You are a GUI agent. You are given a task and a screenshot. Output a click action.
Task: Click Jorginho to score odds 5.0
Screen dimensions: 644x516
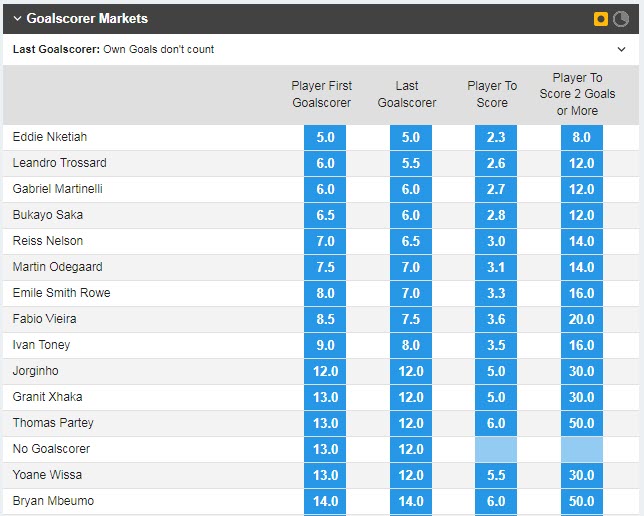pyautogui.click(x=497, y=371)
